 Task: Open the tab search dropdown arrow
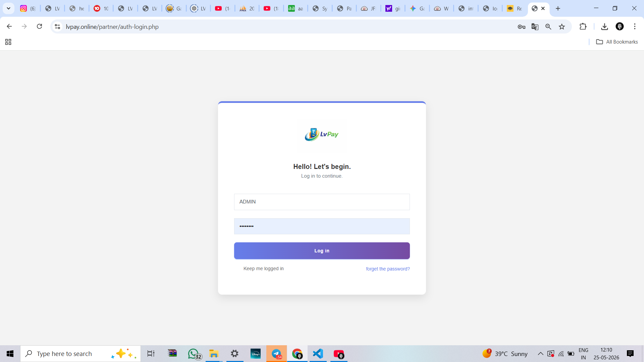point(8,8)
